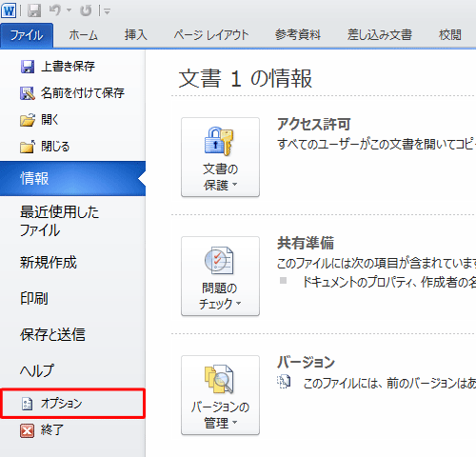
Task: Click the red X icon beside 終了
Action: (x=27, y=430)
